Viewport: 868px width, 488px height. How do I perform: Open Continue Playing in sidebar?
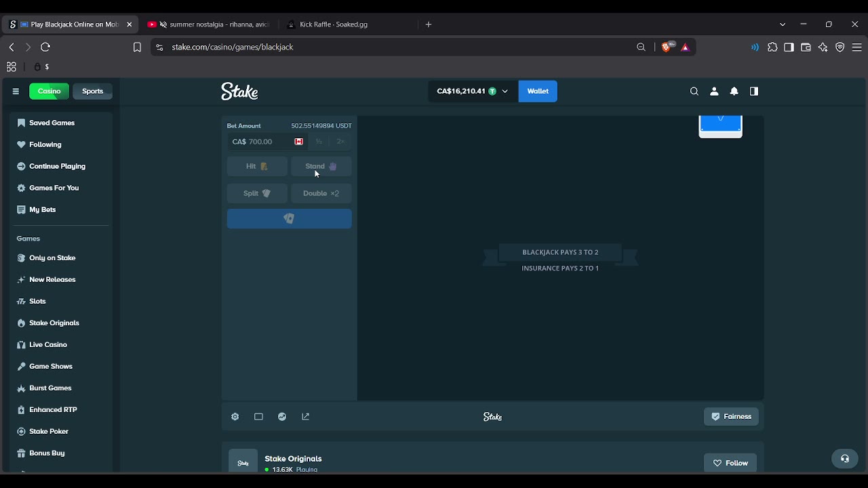click(61, 166)
